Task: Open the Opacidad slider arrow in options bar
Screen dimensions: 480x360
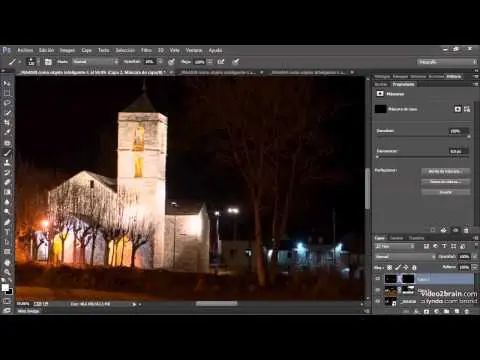Action: pyautogui.click(x=160, y=62)
